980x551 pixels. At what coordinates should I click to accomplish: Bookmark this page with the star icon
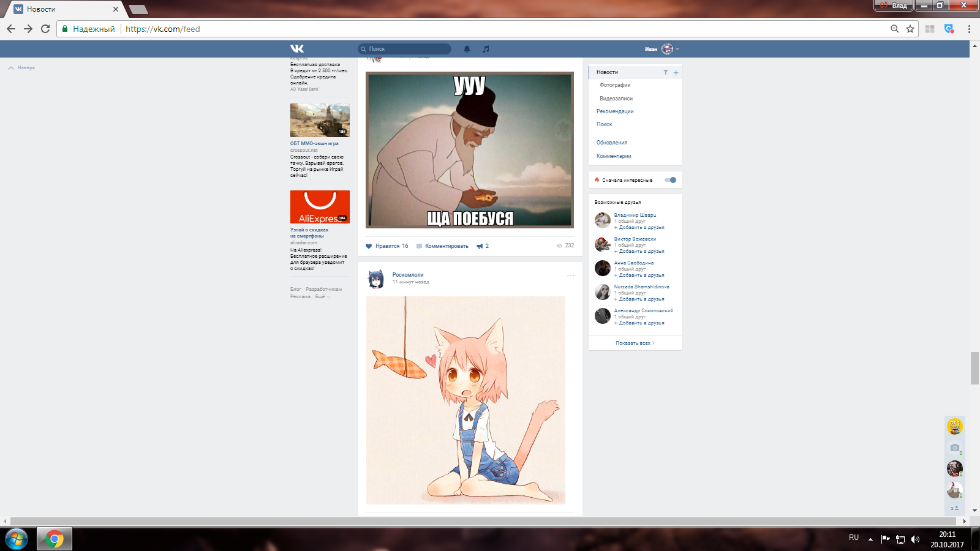pyautogui.click(x=910, y=29)
